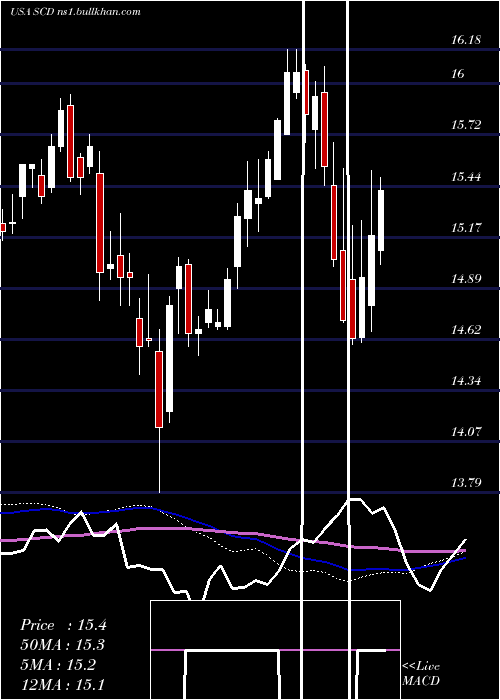Viewport: 500px width, 700px height.
Task: Click the '50MA : 15.3' readout
Action: (x=62, y=645)
